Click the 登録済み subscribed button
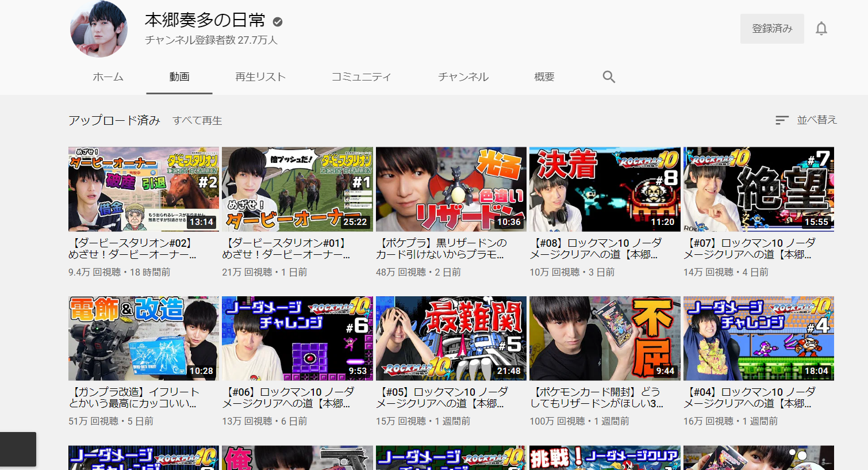868x470 pixels. (772, 28)
